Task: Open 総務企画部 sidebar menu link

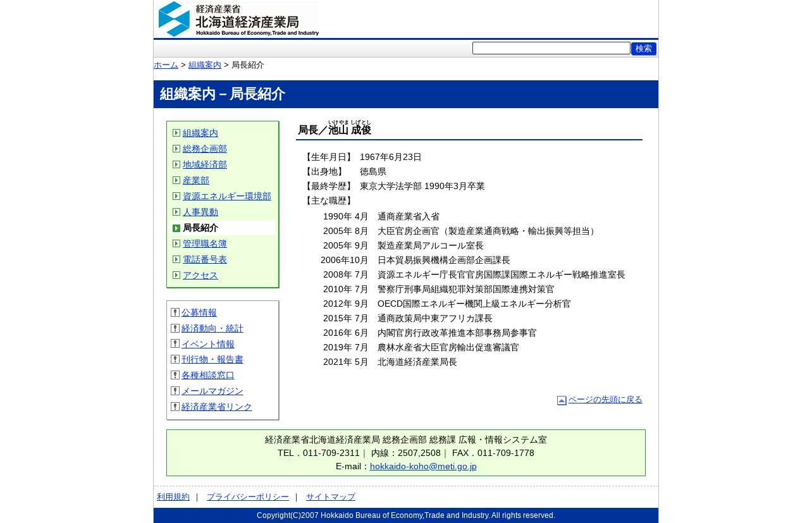Action: coord(205,149)
